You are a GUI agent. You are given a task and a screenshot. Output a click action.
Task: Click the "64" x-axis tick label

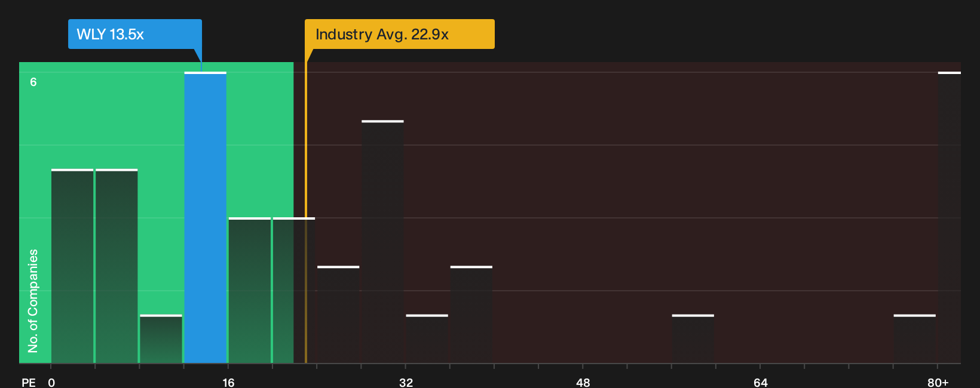click(x=760, y=383)
